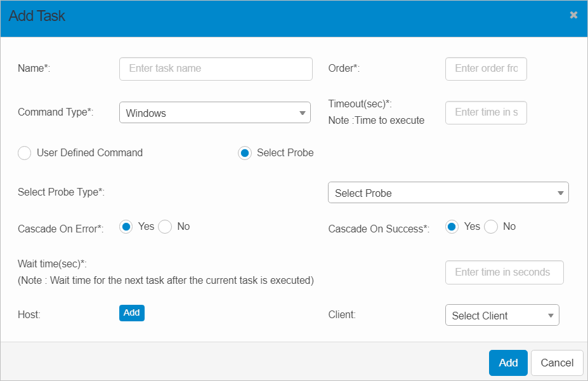This screenshot has width=588, height=381.
Task: Open the Command Type dropdown showing Windows
Action: click(x=215, y=113)
